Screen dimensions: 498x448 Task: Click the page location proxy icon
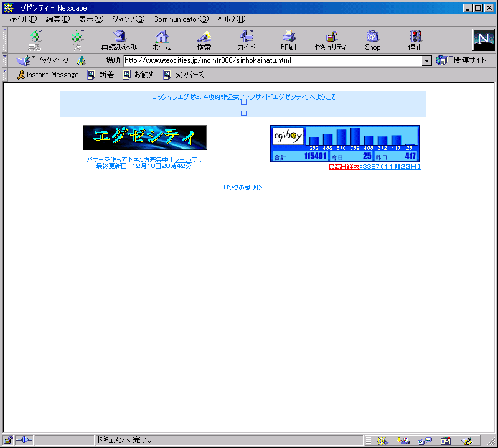pyautogui.click(x=82, y=60)
